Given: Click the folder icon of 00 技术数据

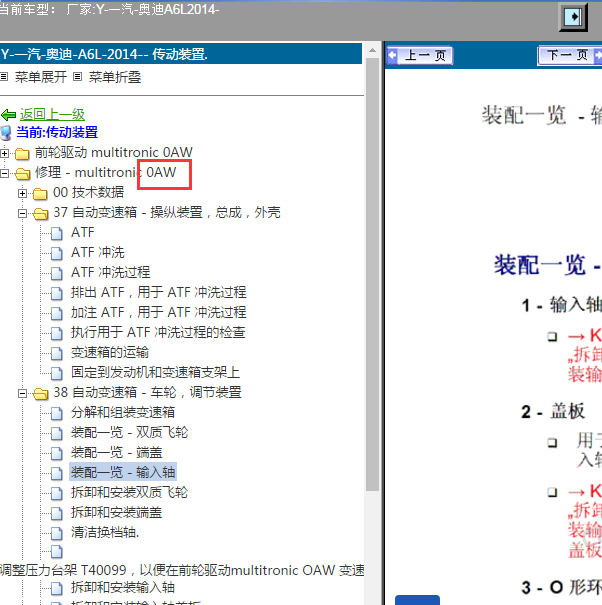Looking at the screenshot, I should pyautogui.click(x=40, y=193).
